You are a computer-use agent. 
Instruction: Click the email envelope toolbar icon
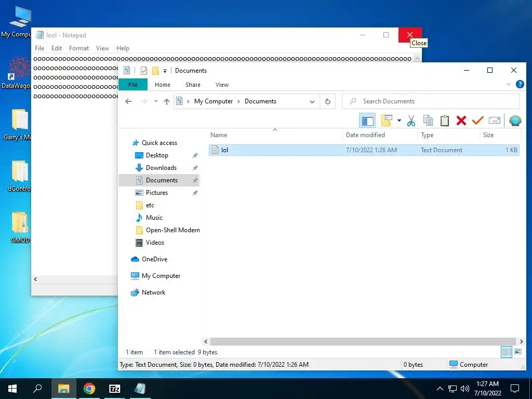pyautogui.click(x=495, y=121)
